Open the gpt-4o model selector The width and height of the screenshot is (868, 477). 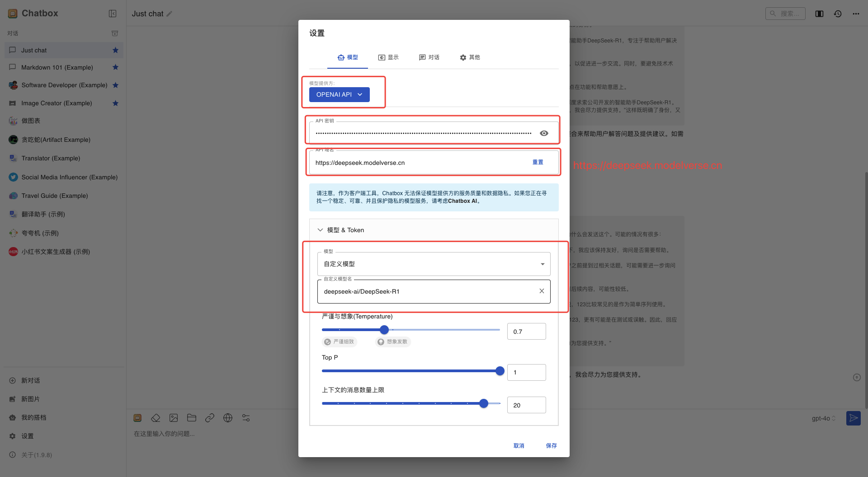coord(823,418)
